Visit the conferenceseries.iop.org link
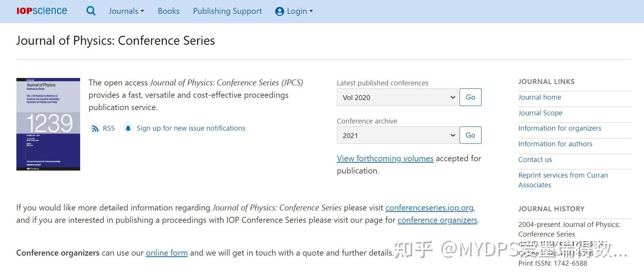This screenshot has width=644, height=275. (x=429, y=207)
